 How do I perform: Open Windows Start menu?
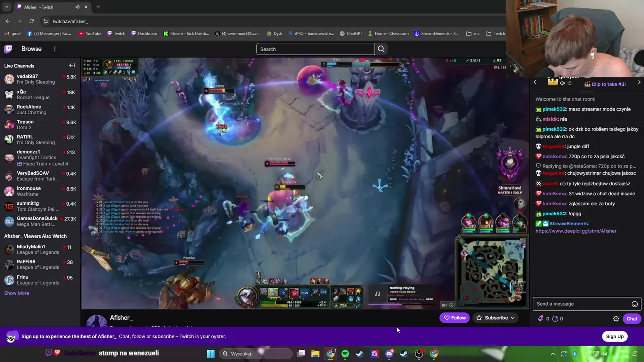point(211,354)
